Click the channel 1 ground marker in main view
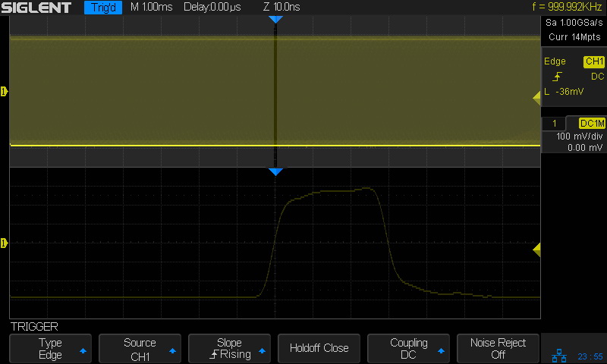 click(x=5, y=92)
